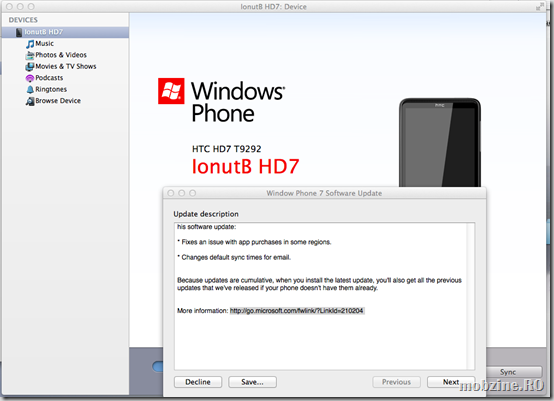Click the Previous button

pos(396,382)
